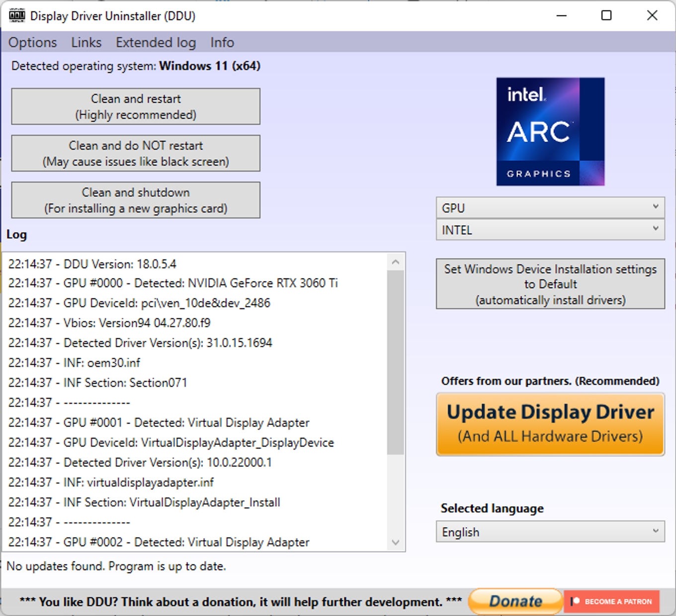Screen dimensions: 676x616
Task: Select log line INF Section: Section071
Action: click(97, 383)
